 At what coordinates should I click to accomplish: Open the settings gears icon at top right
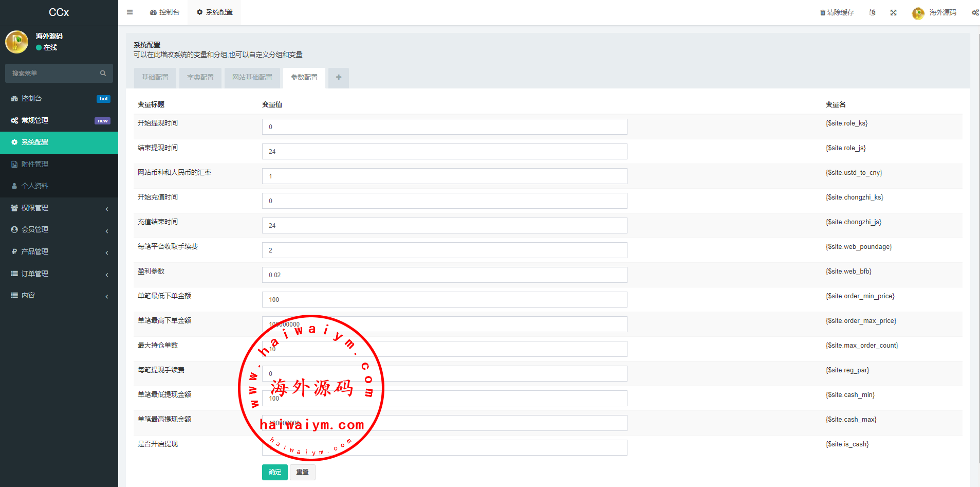[x=974, y=12]
